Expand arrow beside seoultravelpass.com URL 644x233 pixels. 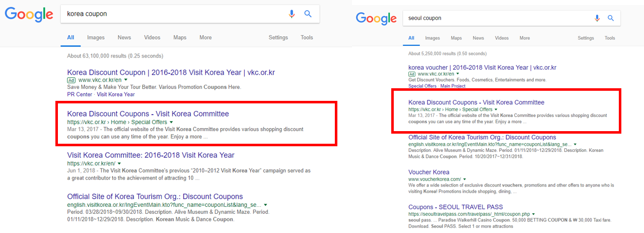click(x=533, y=214)
